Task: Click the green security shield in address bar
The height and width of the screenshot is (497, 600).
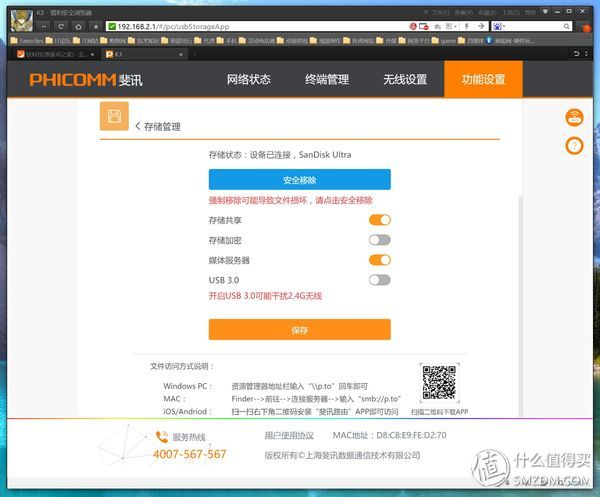Action: (x=112, y=26)
